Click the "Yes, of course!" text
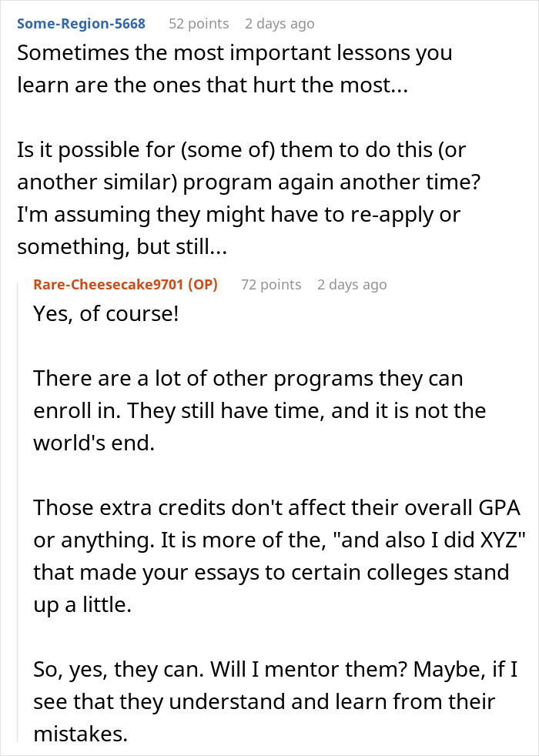Screen dimensions: 539x756 (x=105, y=314)
